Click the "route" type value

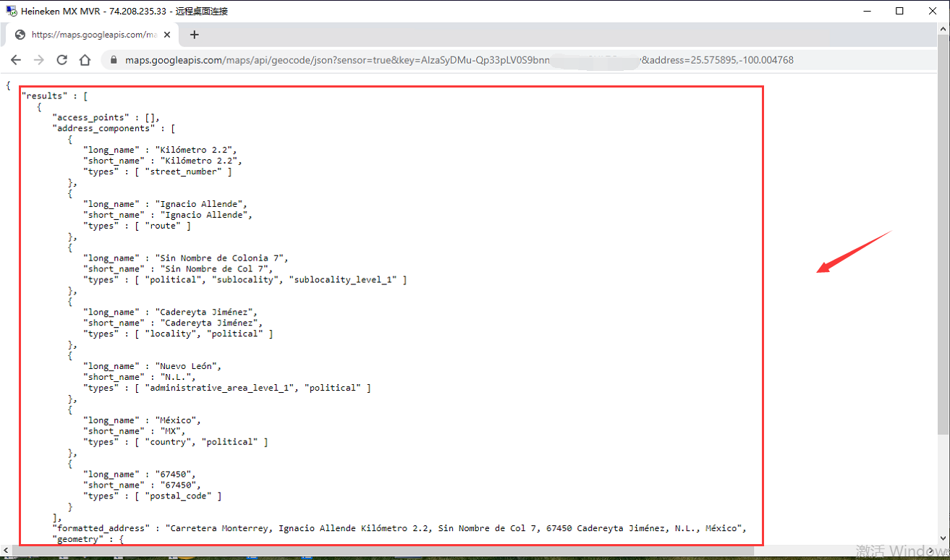[163, 226]
